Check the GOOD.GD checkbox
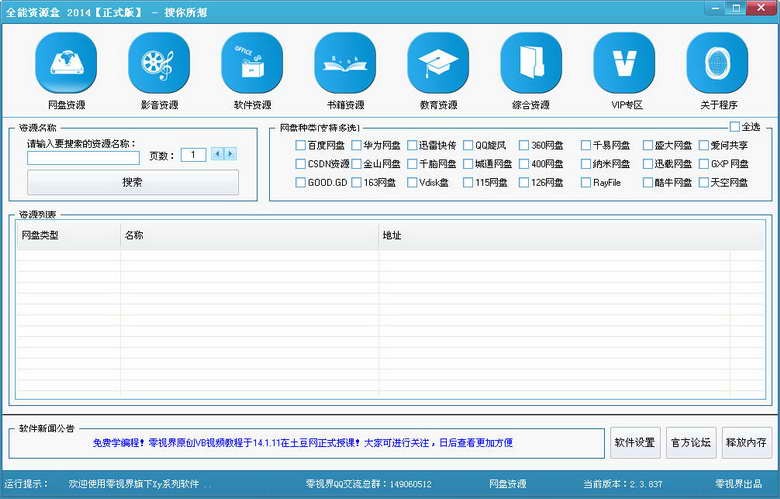The height and width of the screenshot is (499, 780). click(x=300, y=183)
